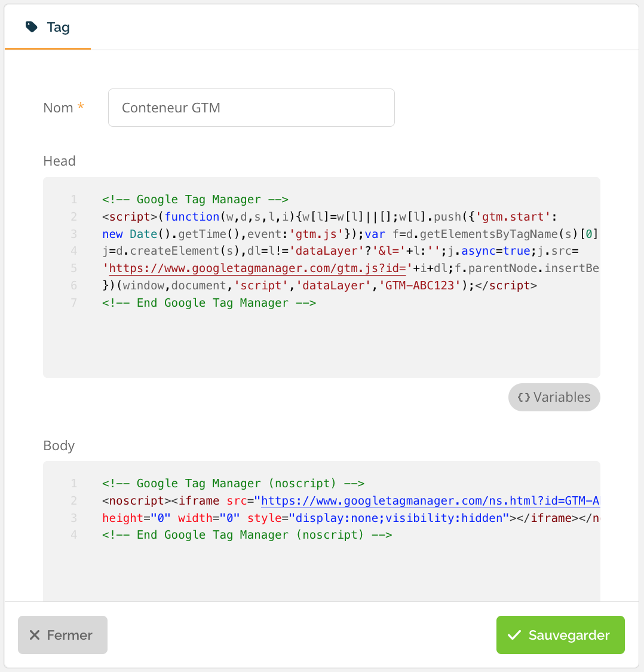
Task: Click the Head comment line 'Google Tag Manager'
Action: (195, 199)
